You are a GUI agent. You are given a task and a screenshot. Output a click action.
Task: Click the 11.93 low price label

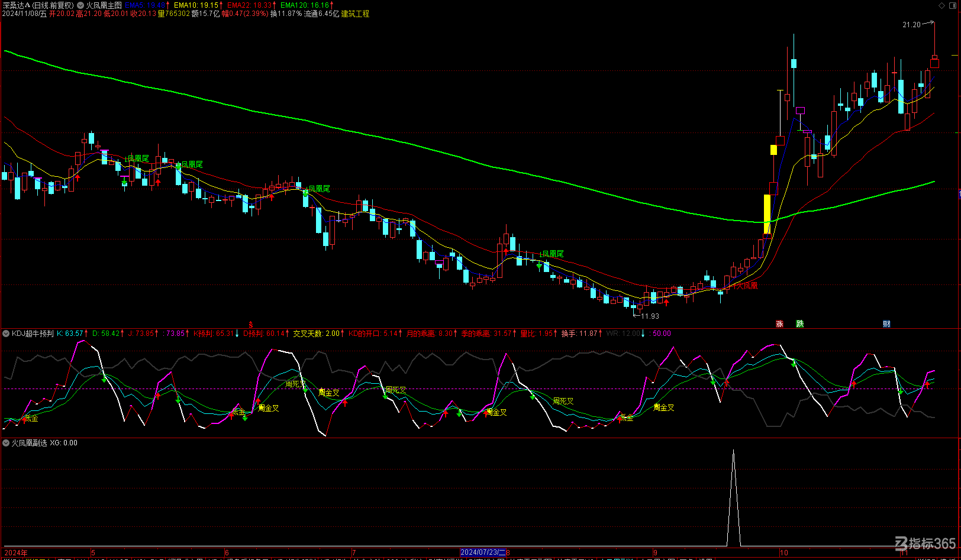(x=650, y=316)
